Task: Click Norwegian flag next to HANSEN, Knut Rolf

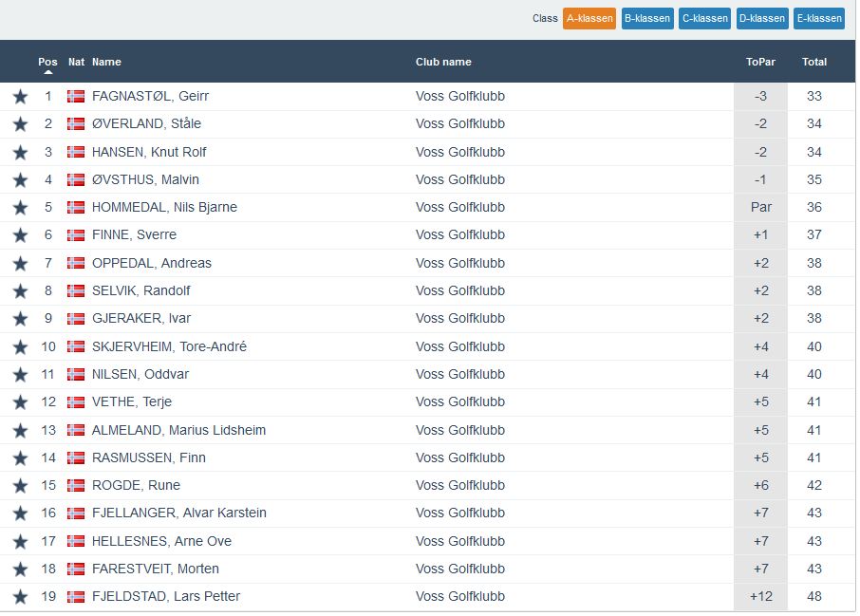Action: coord(76,152)
